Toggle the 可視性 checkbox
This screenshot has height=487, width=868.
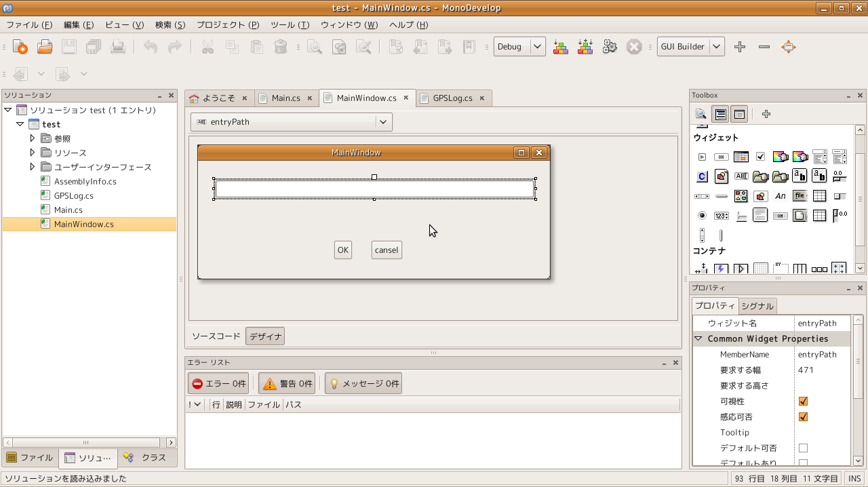(x=803, y=402)
